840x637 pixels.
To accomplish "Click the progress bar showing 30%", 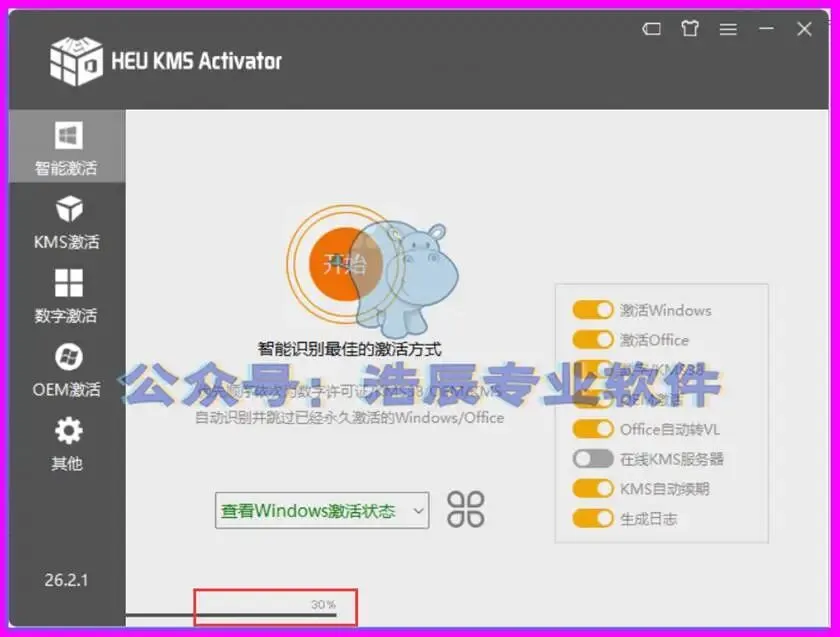I will point(231,615).
